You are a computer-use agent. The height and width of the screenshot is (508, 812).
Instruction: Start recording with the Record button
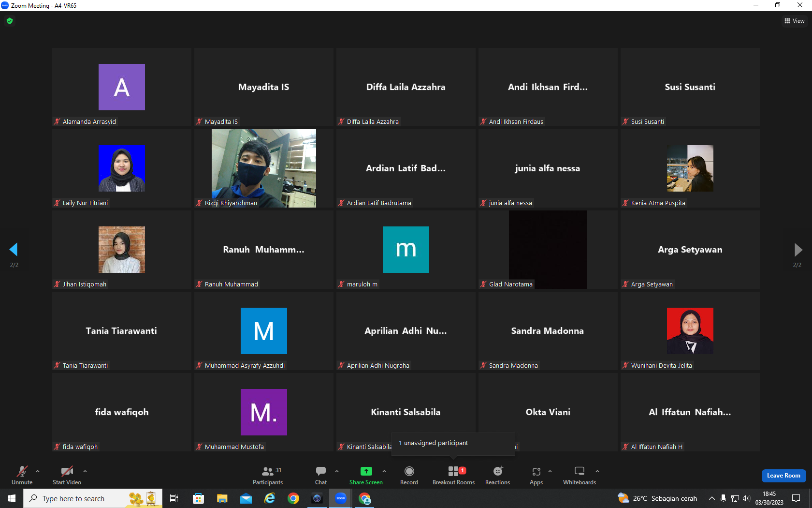409,475
